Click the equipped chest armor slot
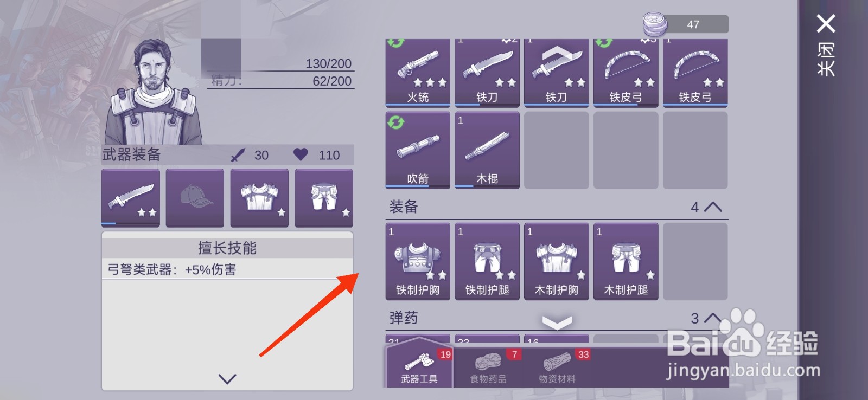 [x=259, y=198]
